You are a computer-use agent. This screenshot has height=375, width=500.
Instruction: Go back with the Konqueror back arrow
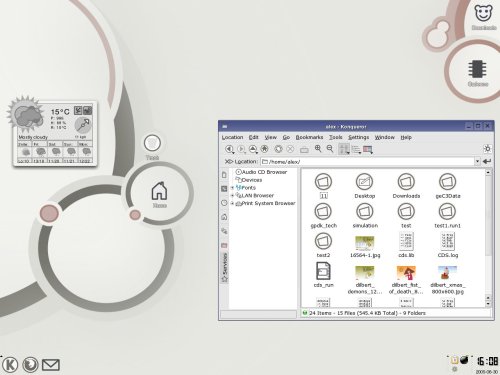point(229,149)
